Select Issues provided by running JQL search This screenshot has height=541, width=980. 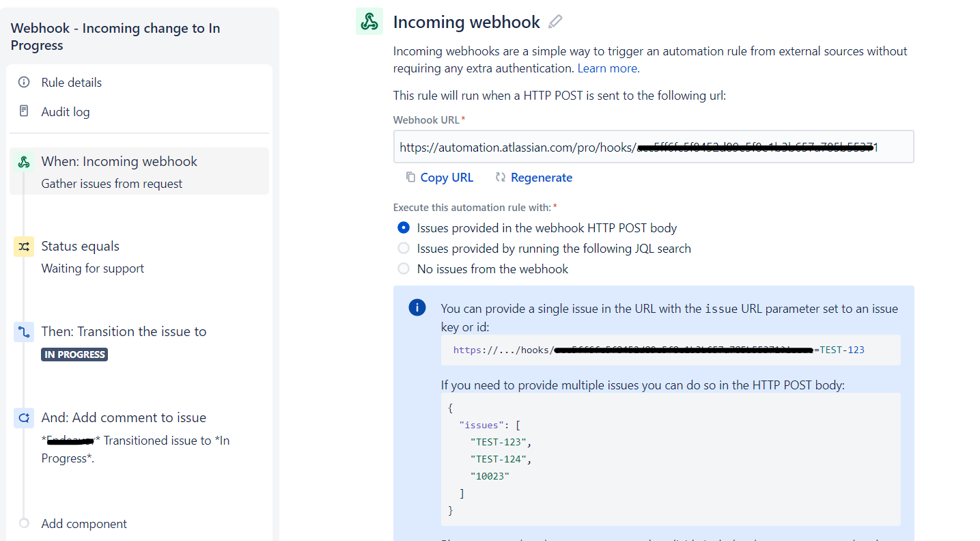coord(404,248)
